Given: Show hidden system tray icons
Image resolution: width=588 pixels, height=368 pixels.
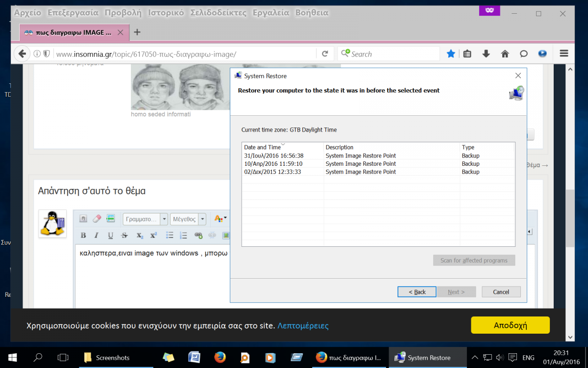Looking at the screenshot, I should click(x=474, y=357).
